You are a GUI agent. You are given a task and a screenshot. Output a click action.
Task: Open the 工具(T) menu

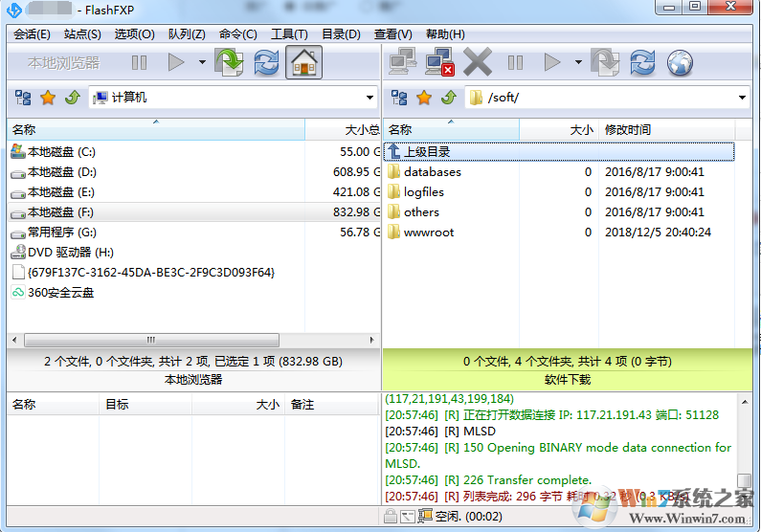[x=289, y=34]
